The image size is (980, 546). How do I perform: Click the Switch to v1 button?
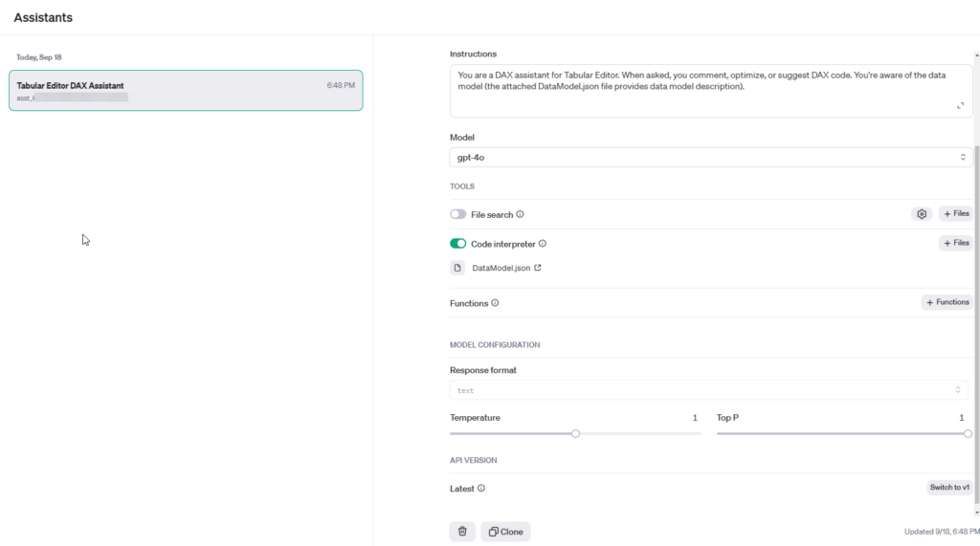coord(949,488)
